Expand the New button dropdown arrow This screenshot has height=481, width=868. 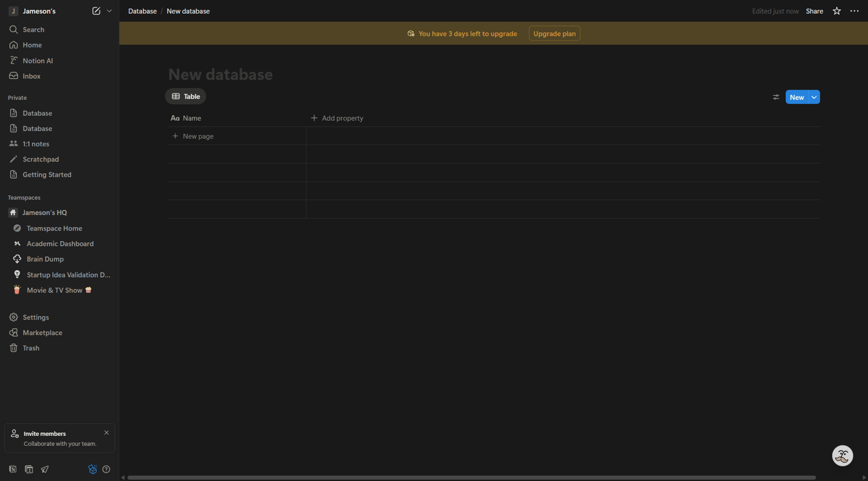point(814,97)
